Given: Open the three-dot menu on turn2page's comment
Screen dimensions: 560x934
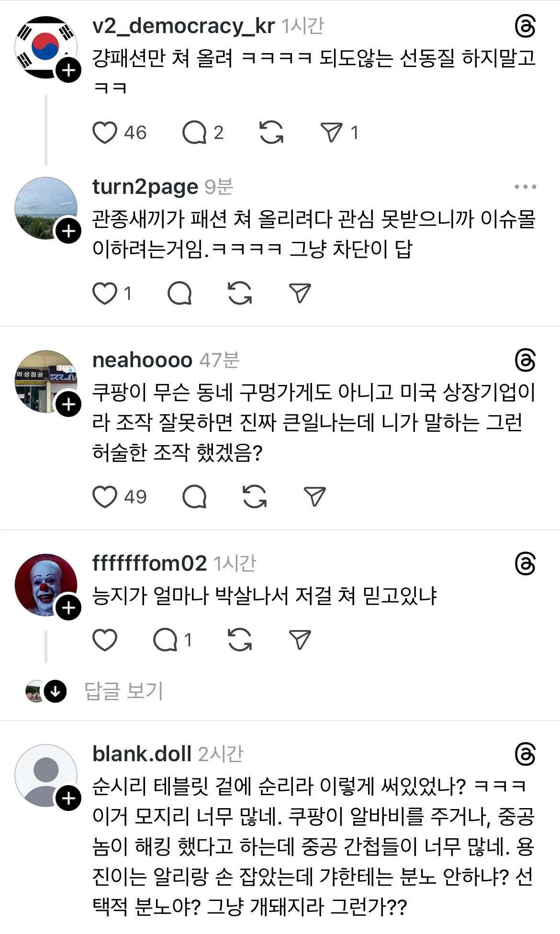Looking at the screenshot, I should [x=525, y=187].
